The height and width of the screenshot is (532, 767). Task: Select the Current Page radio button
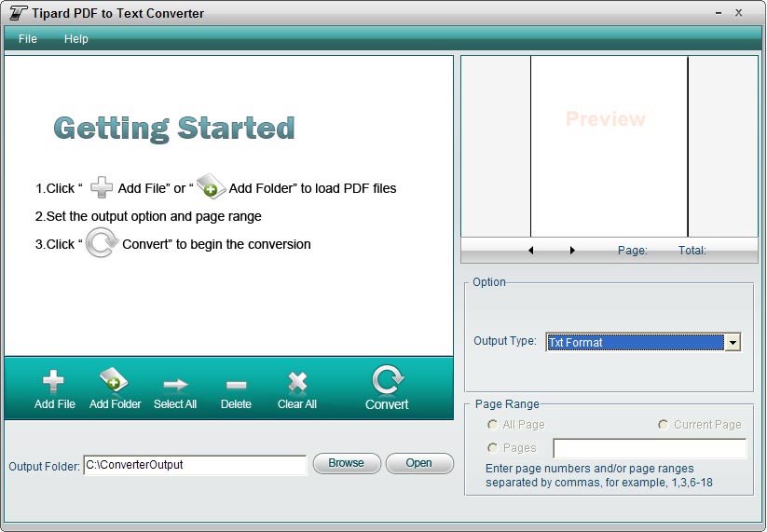[x=663, y=425]
